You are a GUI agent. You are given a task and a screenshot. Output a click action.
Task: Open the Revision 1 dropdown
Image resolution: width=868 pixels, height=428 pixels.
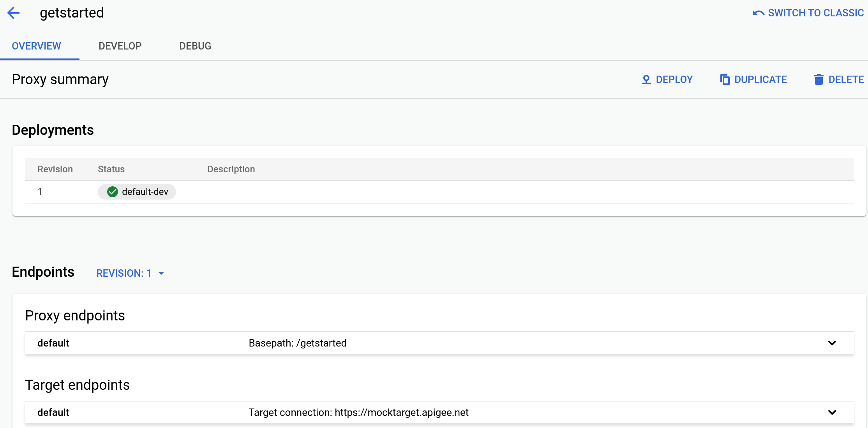129,272
